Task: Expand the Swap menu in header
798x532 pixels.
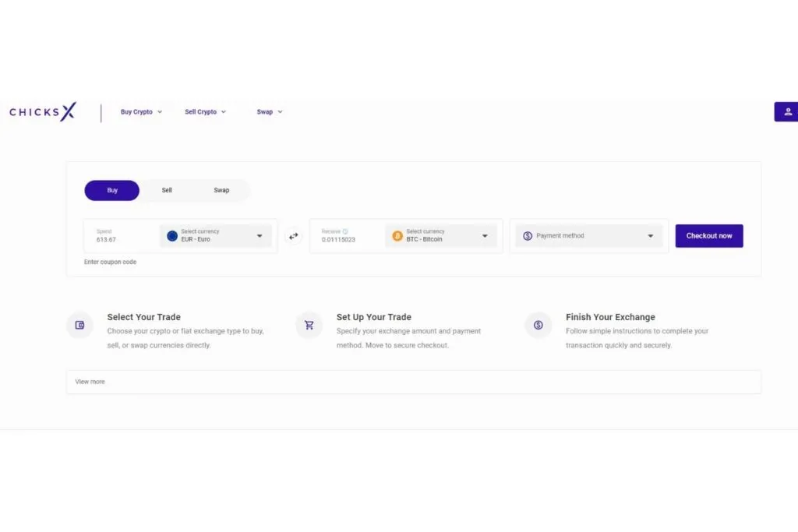Action: click(269, 112)
